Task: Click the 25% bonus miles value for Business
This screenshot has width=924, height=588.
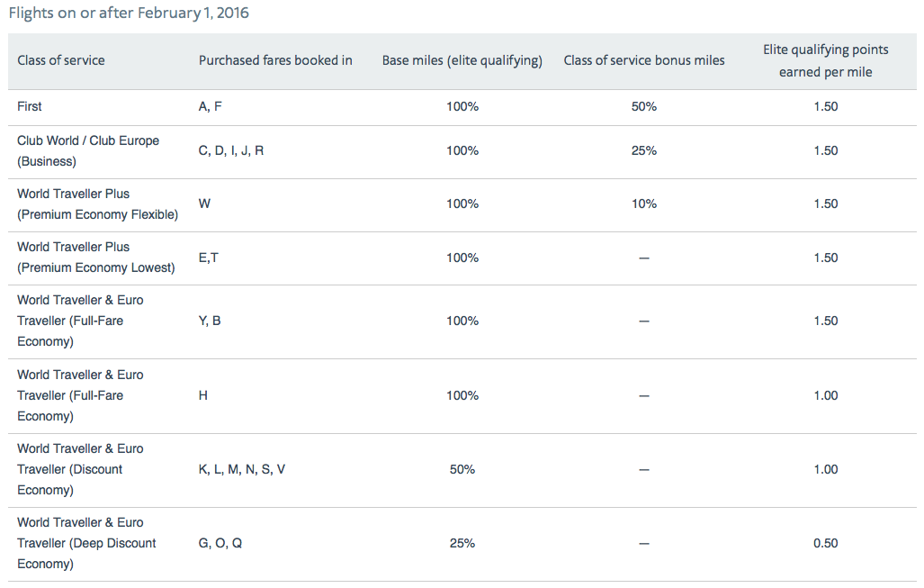Action: [x=644, y=150]
